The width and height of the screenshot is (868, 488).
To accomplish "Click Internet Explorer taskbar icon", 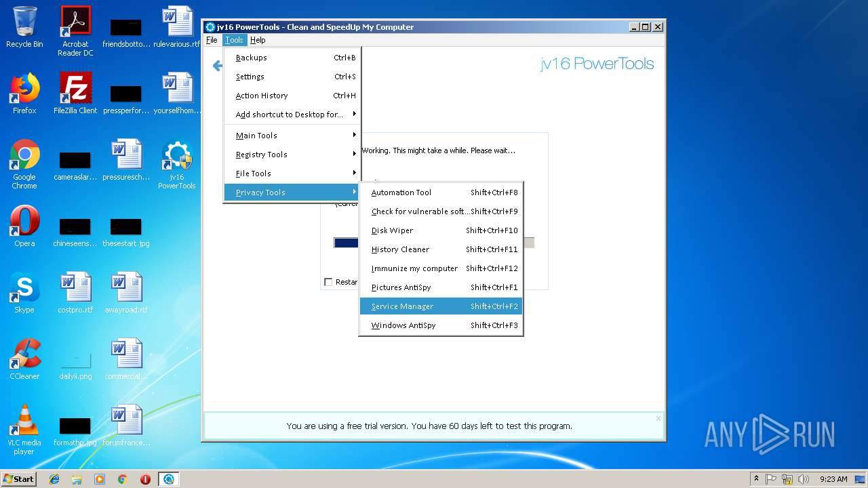I will click(54, 479).
